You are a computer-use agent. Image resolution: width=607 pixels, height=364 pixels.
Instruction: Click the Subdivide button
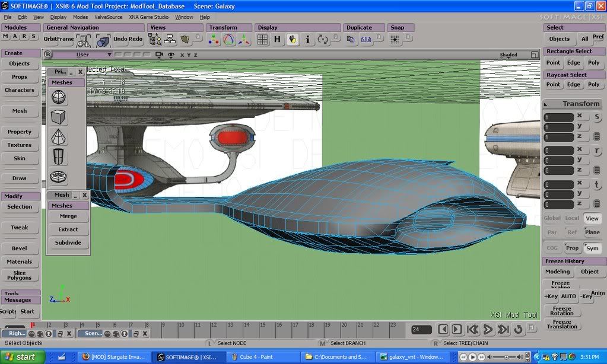point(68,242)
